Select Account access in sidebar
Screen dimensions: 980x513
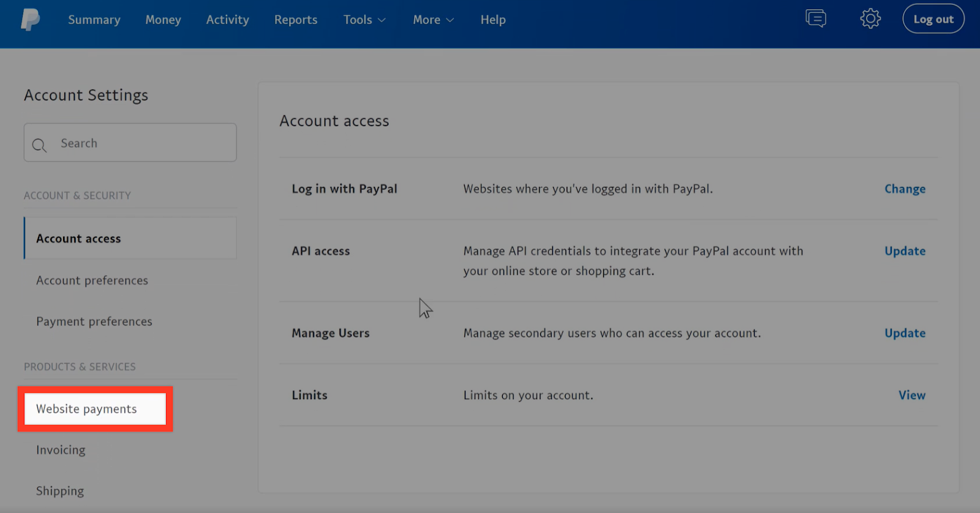click(x=130, y=238)
